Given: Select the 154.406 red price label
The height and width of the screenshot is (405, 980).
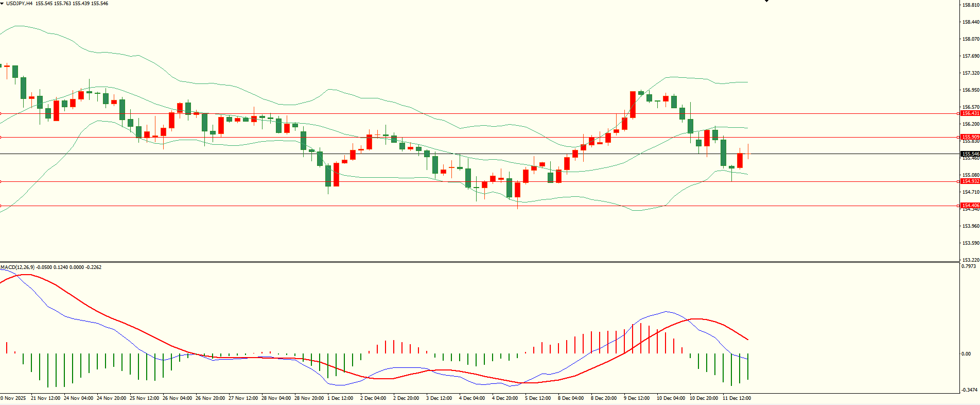Looking at the screenshot, I should [970, 206].
